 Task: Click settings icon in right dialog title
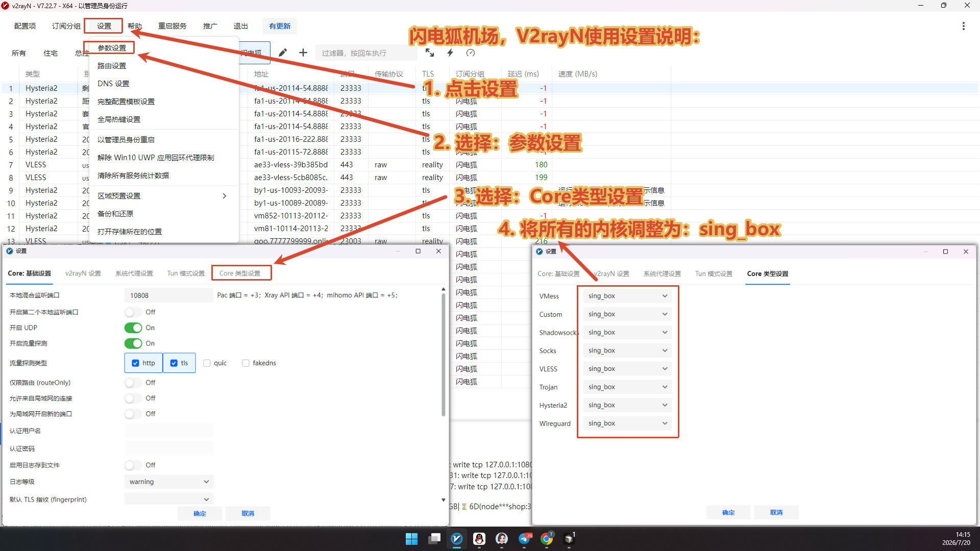click(x=540, y=252)
